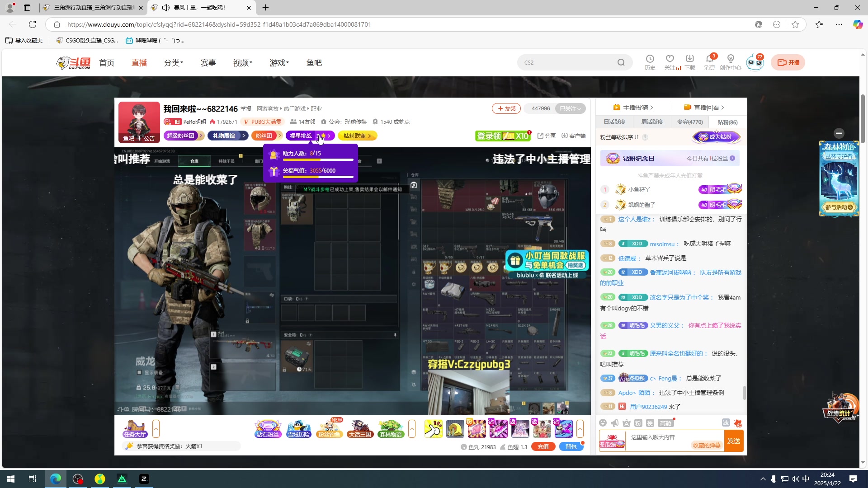
Task: Open 视频 dropdown menu
Action: 243,63
